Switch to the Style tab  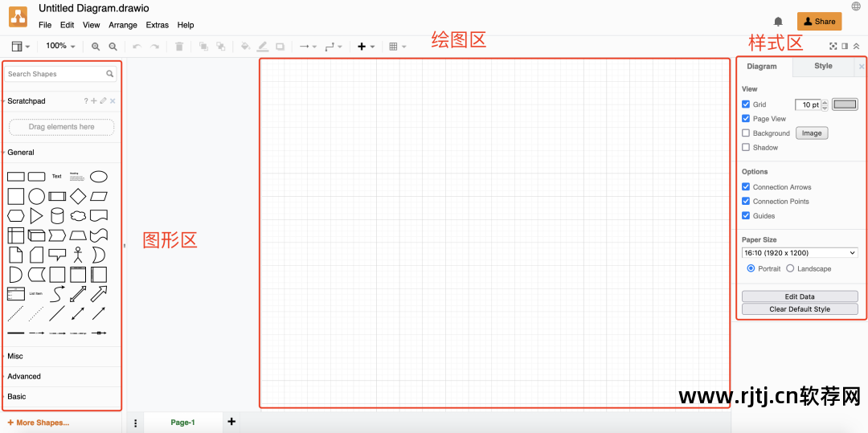point(823,66)
